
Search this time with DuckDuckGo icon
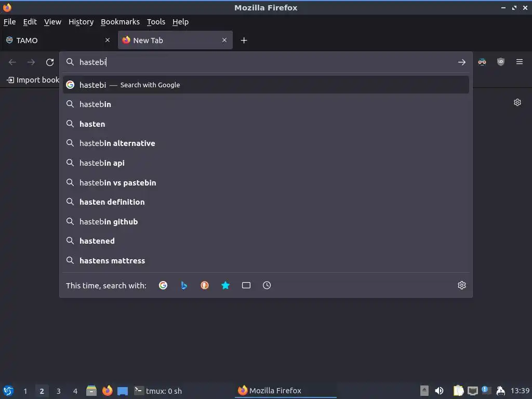point(205,285)
